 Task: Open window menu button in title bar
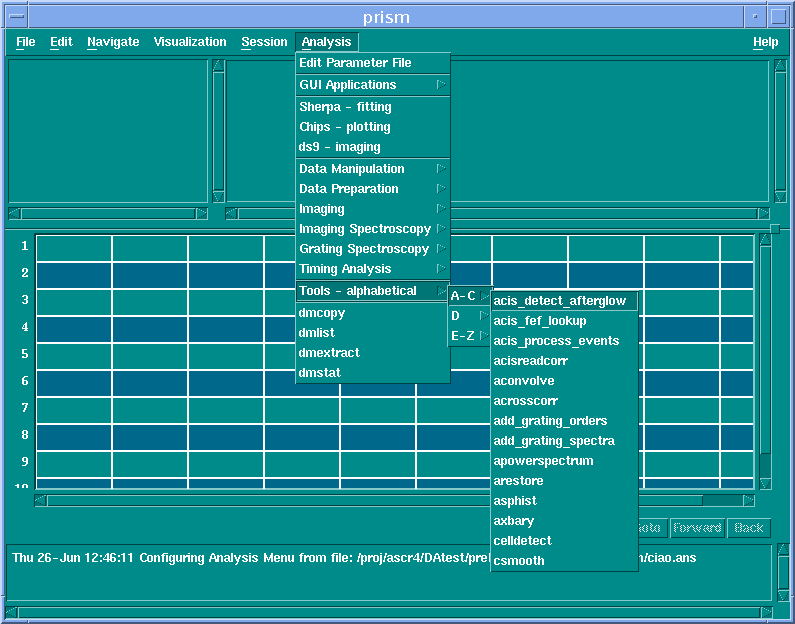[x=17, y=16]
